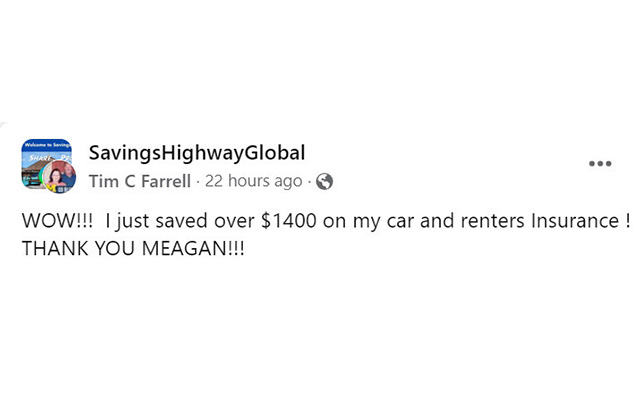Click the word "Insurance" in the post
Viewport: 633px width, 398px height.
[575, 221]
